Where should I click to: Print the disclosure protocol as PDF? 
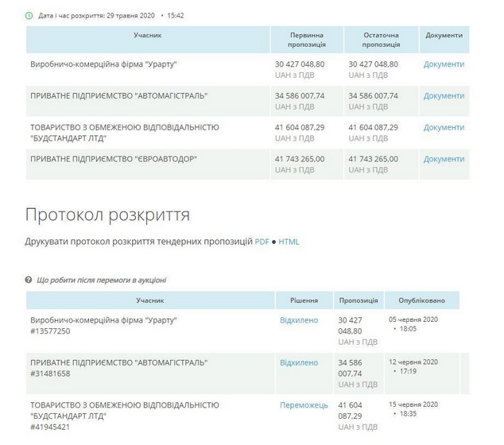pyautogui.click(x=262, y=242)
